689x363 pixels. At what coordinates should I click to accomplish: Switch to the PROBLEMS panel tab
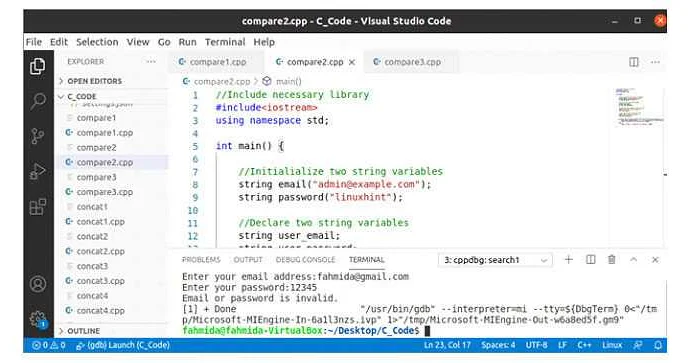pyautogui.click(x=201, y=260)
